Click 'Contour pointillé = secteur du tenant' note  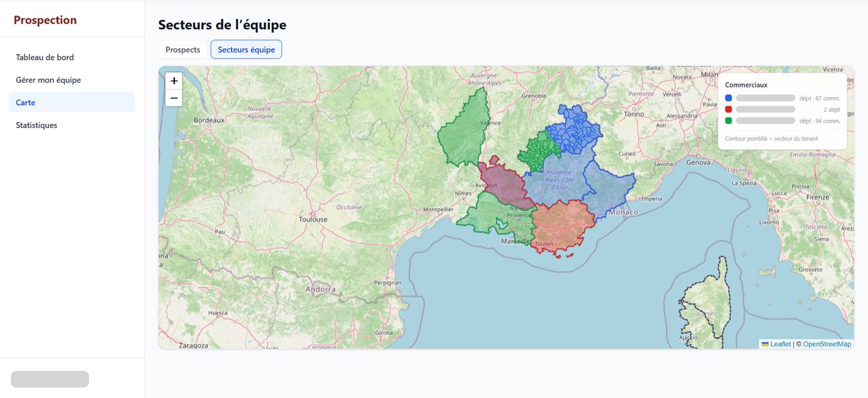(x=771, y=138)
